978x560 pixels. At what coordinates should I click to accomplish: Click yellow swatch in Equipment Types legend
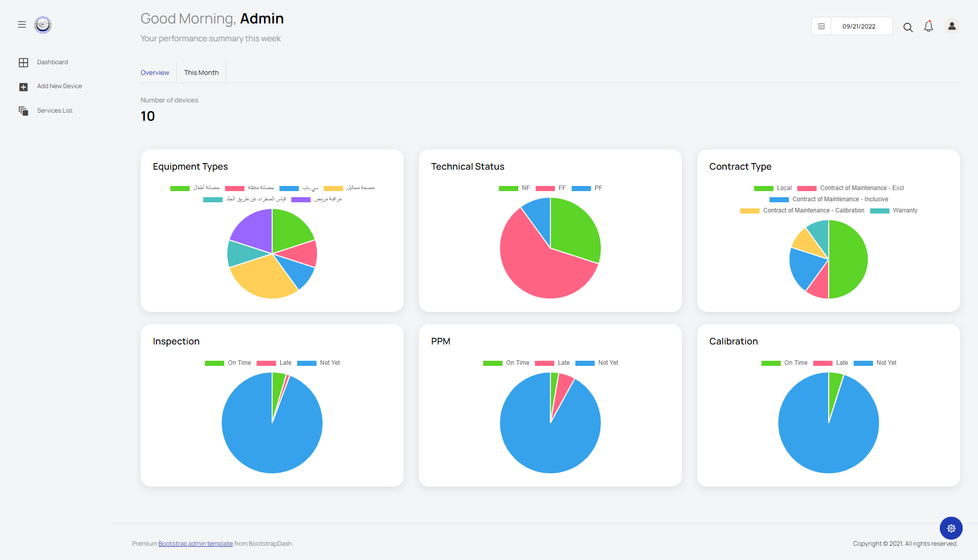click(333, 189)
